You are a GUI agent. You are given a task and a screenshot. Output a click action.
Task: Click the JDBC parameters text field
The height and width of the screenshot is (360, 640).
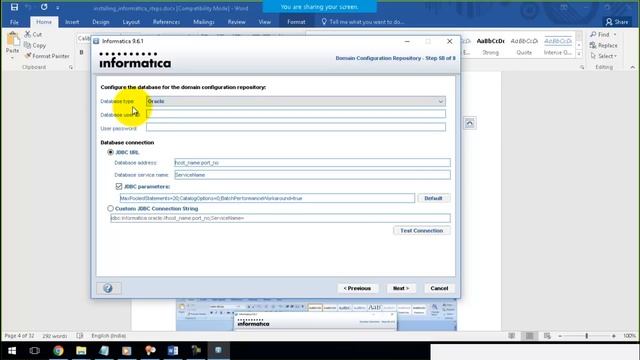pyautogui.click(x=267, y=198)
